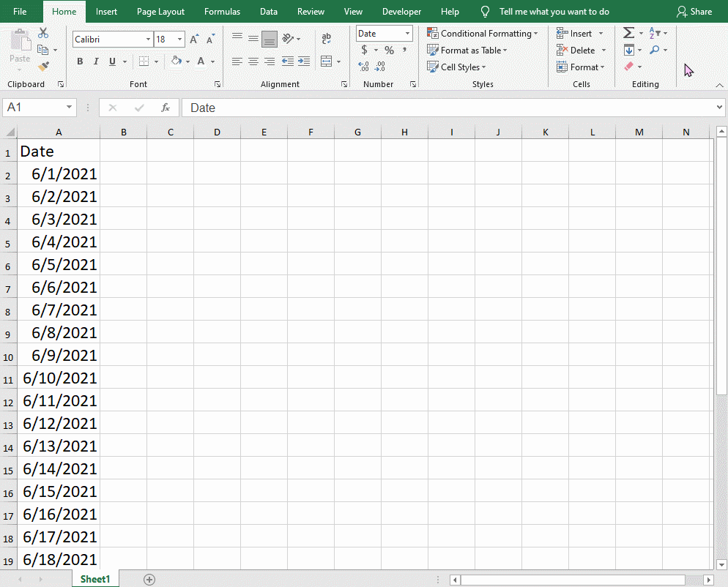
Task: Open the Date number format dropdown
Action: [x=407, y=34]
